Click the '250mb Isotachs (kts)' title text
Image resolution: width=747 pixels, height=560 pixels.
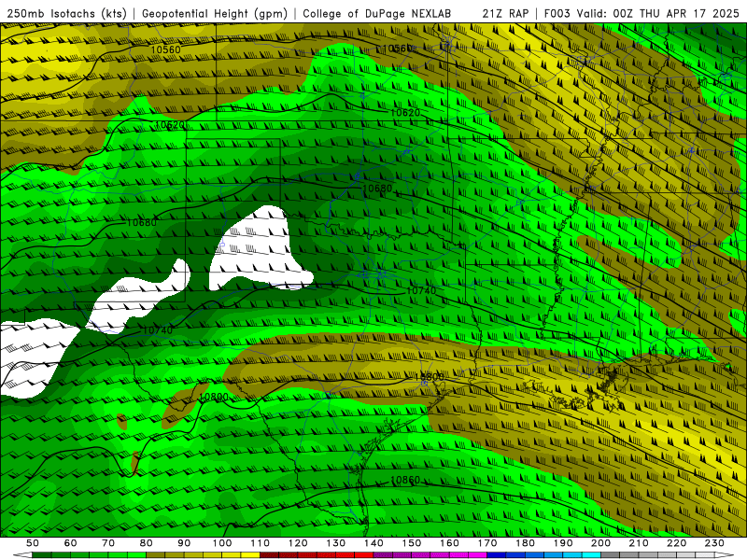pyautogui.click(x=66, y=13)
